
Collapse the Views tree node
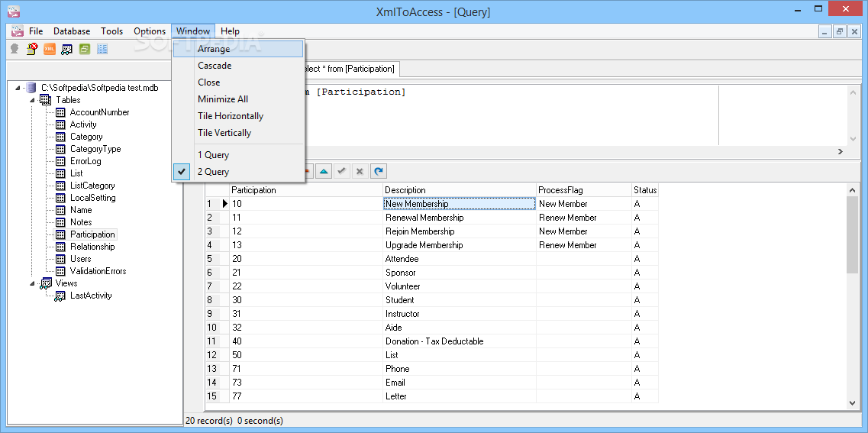pyautogui.click(x=32, y=283)
